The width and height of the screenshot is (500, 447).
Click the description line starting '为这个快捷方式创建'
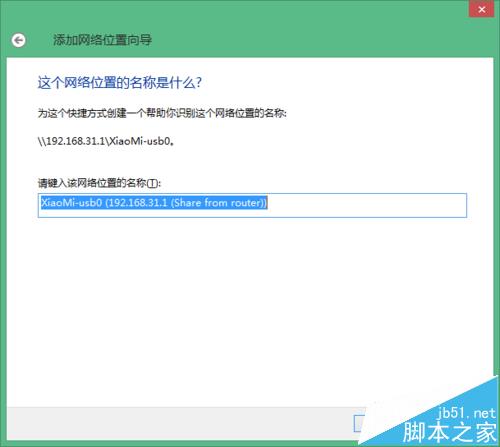pyautogui.click(x=162, y=113)
